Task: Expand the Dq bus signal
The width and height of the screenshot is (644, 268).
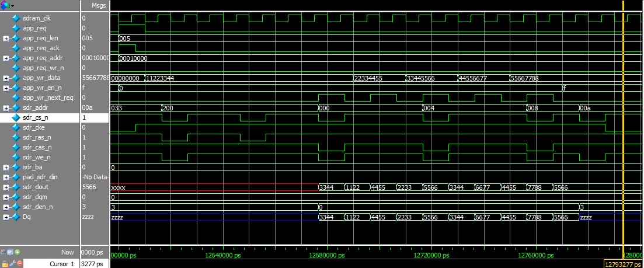Action: (6, 217)
